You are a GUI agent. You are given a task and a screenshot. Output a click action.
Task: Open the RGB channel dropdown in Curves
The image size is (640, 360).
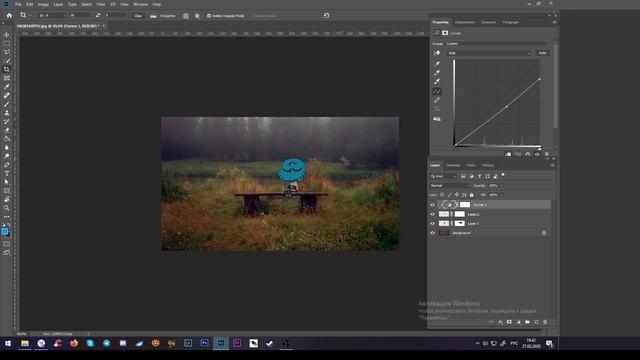pyautogui.click(x=489, y=53)
